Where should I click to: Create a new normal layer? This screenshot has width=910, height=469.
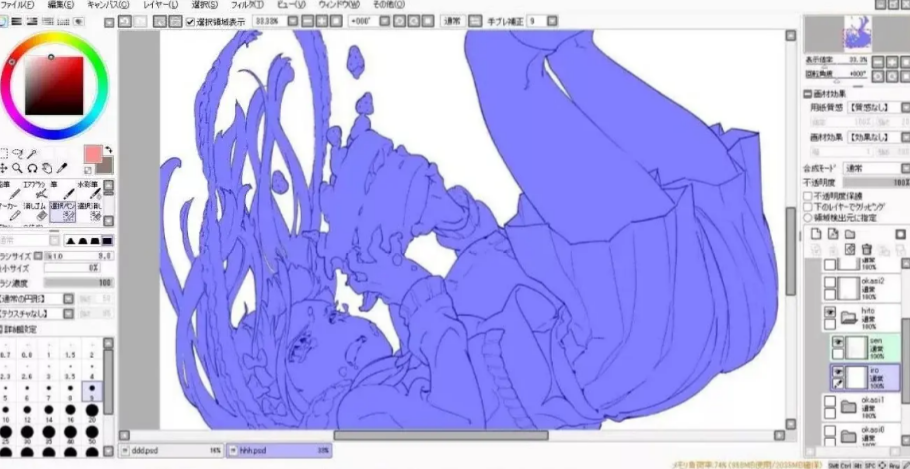tap(816, 234)
